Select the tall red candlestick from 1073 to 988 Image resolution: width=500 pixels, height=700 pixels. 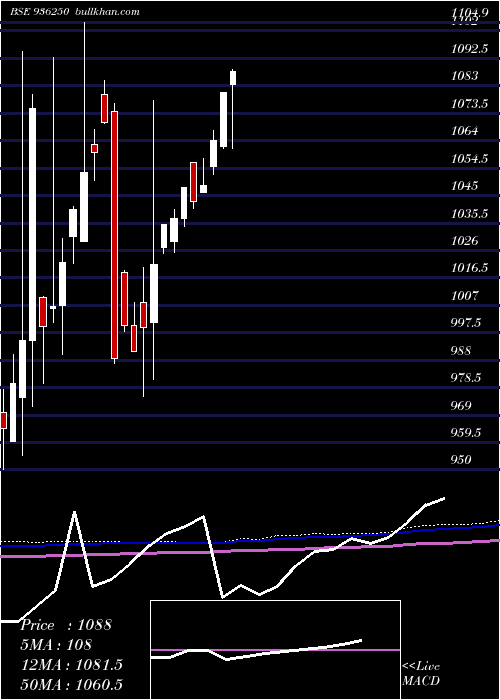114,235
